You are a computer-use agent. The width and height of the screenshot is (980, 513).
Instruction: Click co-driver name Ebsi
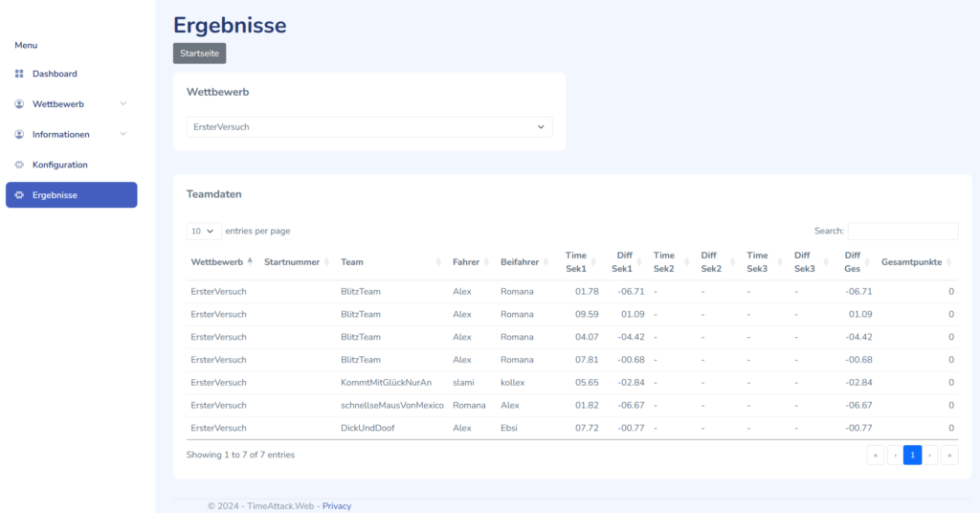pos(509,428)
